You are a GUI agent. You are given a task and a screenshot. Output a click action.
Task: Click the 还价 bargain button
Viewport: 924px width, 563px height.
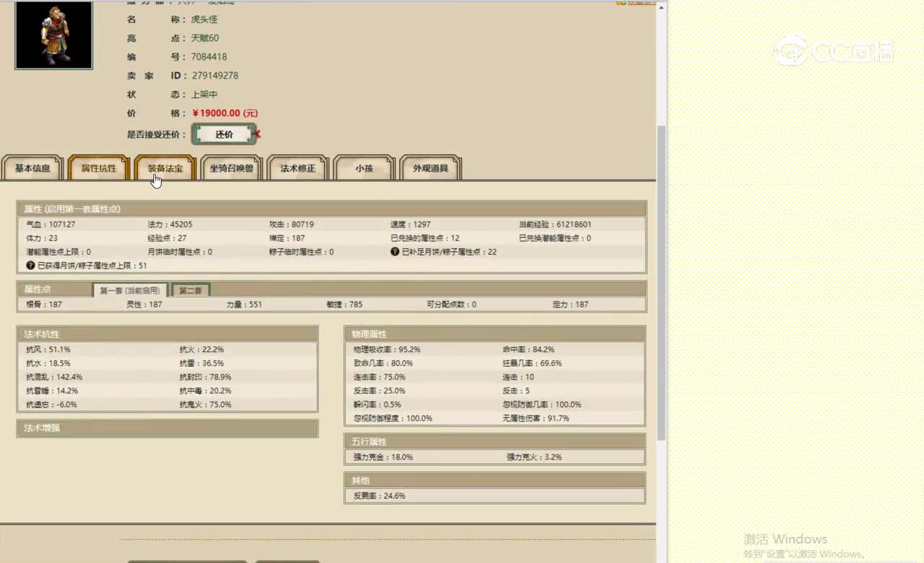(225, 134)
